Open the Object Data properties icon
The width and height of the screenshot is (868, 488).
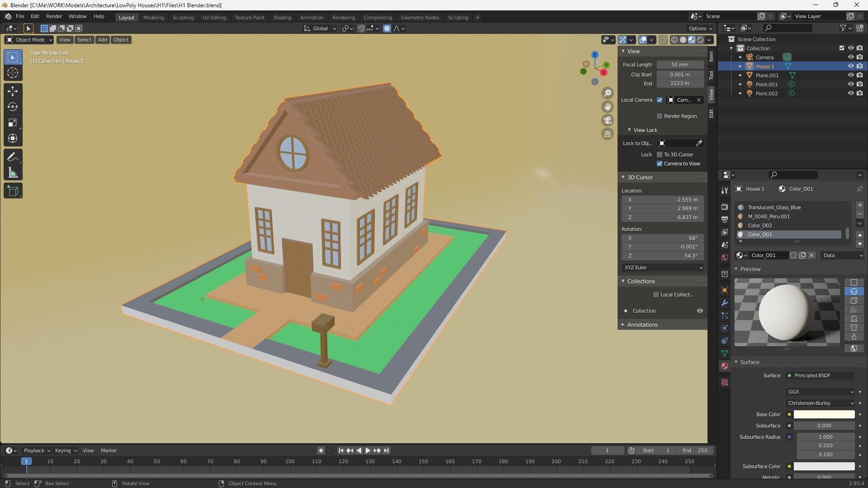725,353
